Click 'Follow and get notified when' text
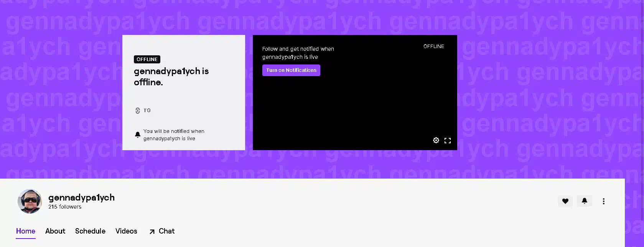The height and width of the screenshot is (247, 644). [x=298, y=49]
